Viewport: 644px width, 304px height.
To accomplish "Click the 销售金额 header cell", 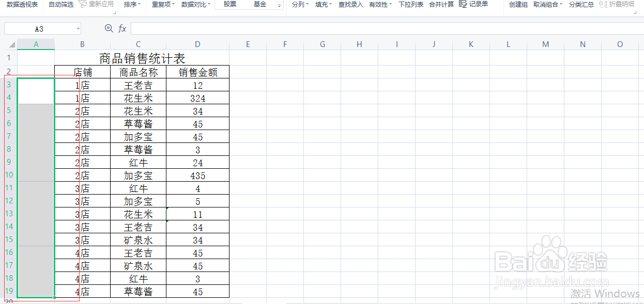I will 198,72.
